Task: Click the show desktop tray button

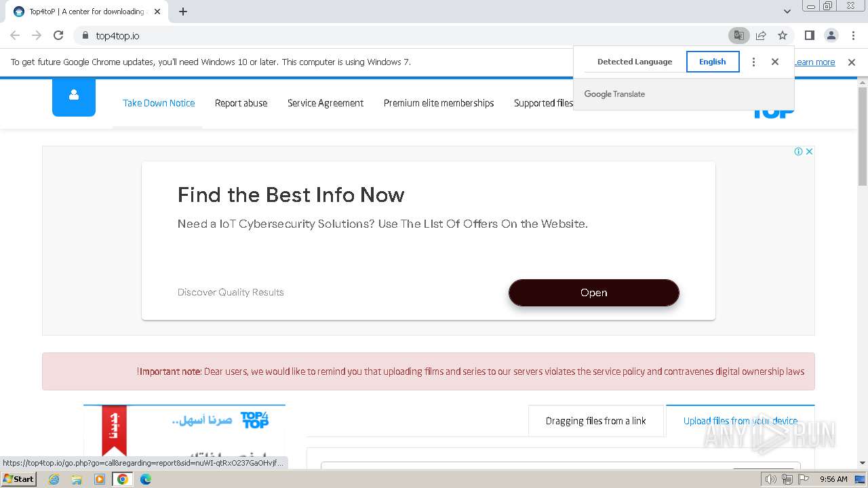Action: click(x=860, y=479)
